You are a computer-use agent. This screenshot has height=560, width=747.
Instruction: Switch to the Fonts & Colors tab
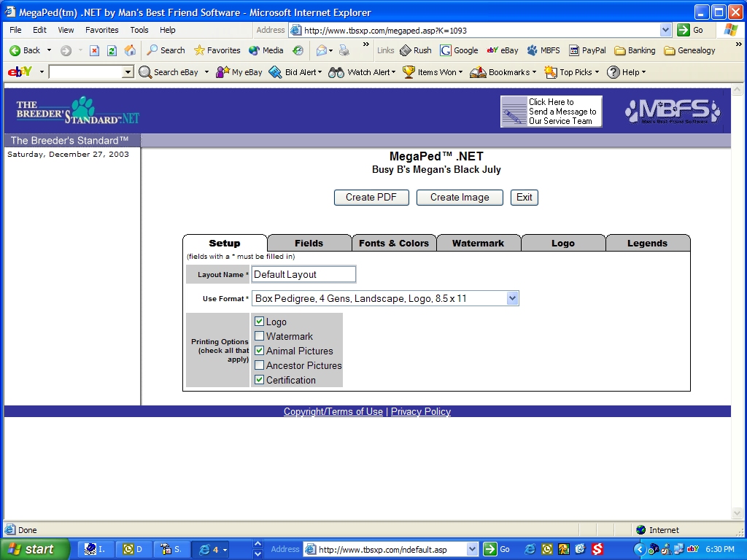(x=393, y=244)
